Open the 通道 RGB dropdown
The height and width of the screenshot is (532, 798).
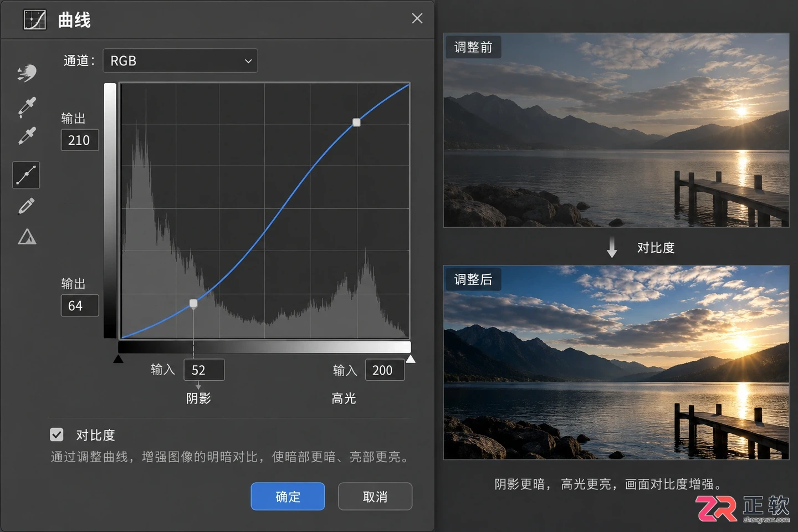click(180, 61)
